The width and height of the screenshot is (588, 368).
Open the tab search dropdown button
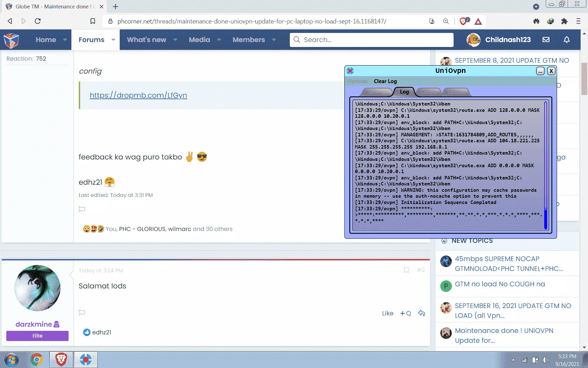pyautogui.click(x=536, y=7)
